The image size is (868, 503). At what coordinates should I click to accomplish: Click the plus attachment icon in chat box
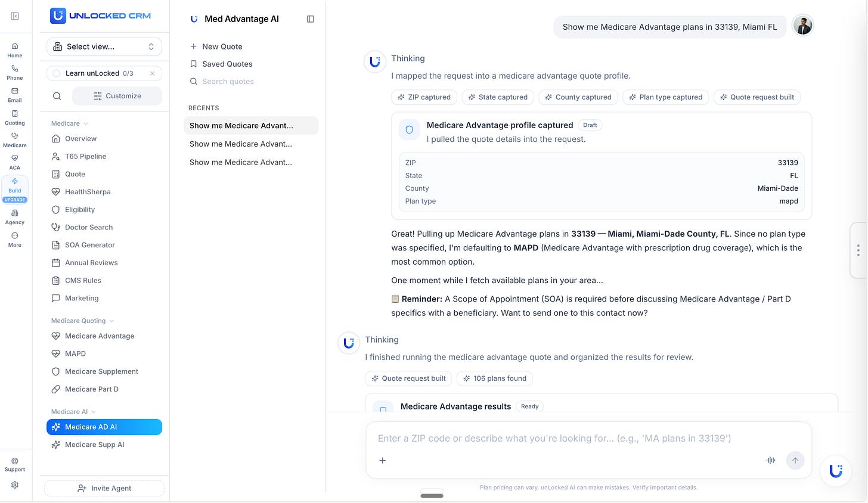(x=383, y=460)
